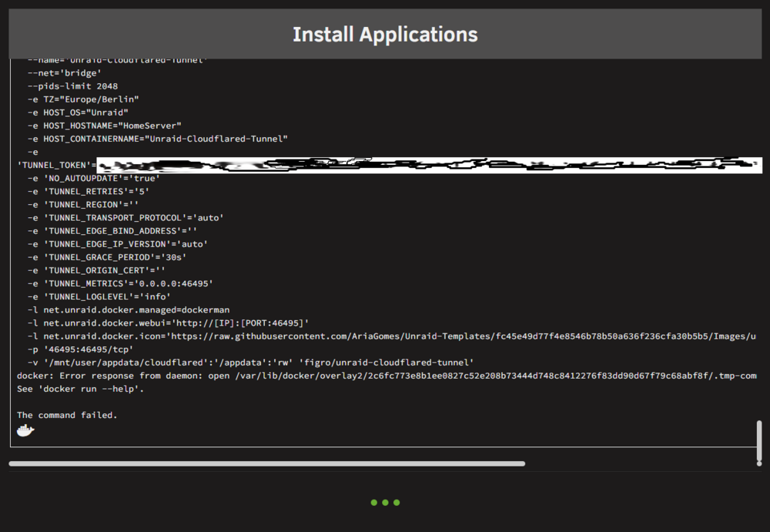Click the 'TUNNEL_EDGE_IP_VERSION'='auto' line
The height and width of the screenshot is (532, 770).
point(118,244)
